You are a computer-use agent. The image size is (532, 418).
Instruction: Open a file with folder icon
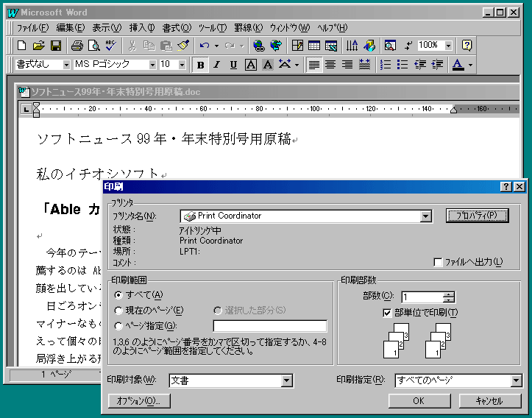pos(39,46)
